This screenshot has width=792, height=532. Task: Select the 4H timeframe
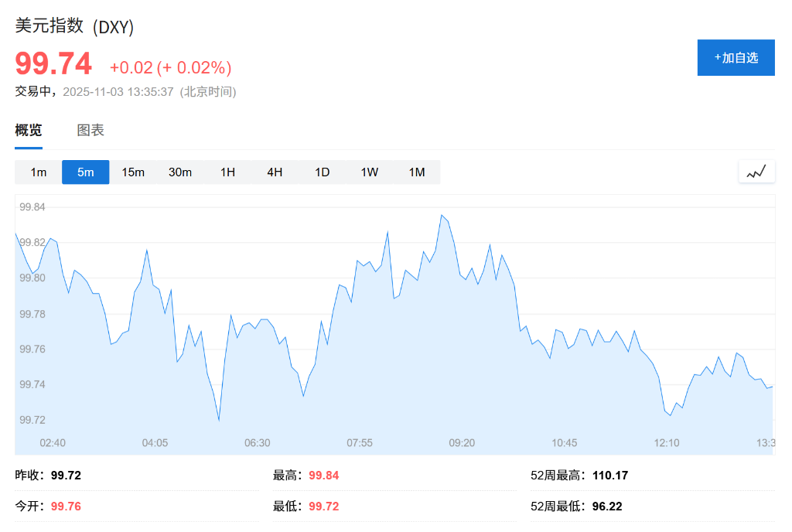(x=275, y=172)
